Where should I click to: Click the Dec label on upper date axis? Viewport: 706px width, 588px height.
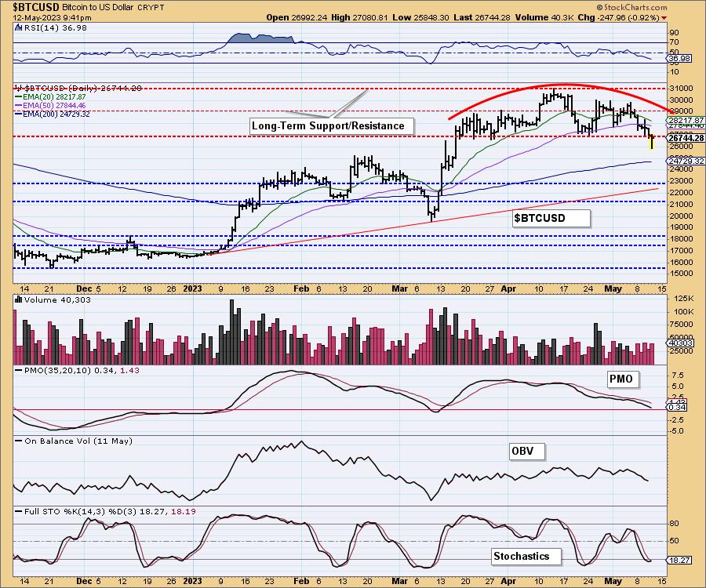84,289
